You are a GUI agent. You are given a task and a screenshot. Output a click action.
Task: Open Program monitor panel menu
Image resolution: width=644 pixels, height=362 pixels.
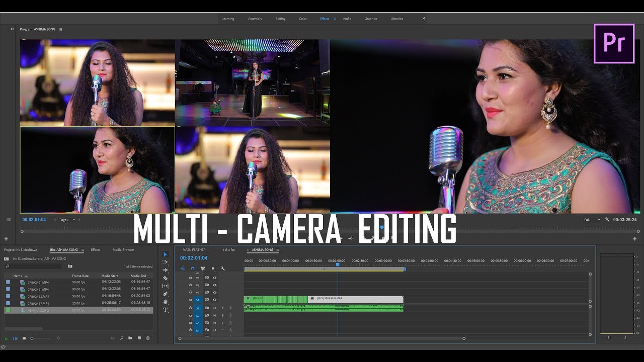click(x=61, y=29)
